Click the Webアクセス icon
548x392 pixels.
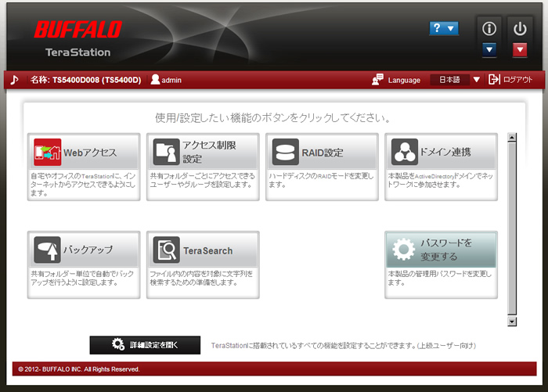[x=48, y=153]
